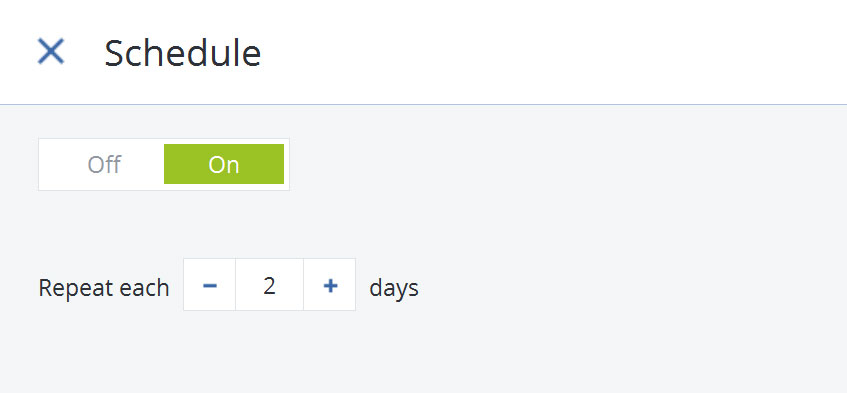Focus the number box between minus and plus
The width and height of the screenshot is (847, 393).
(x=270, y=284)
